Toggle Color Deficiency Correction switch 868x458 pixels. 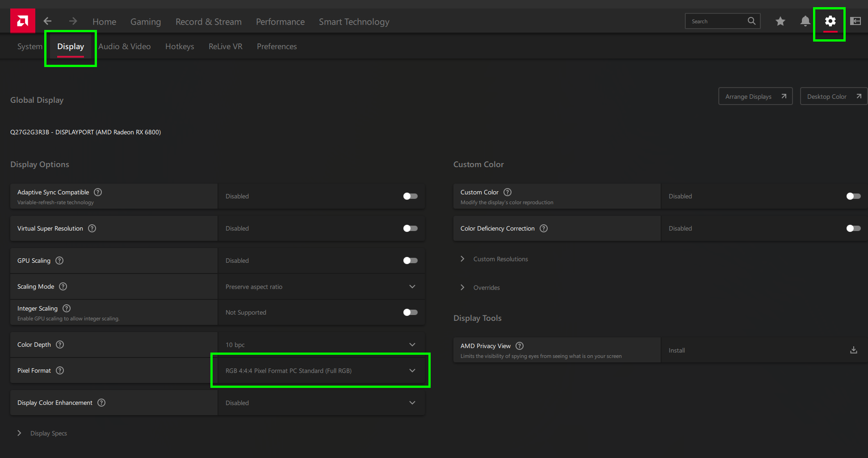point(853,228)
